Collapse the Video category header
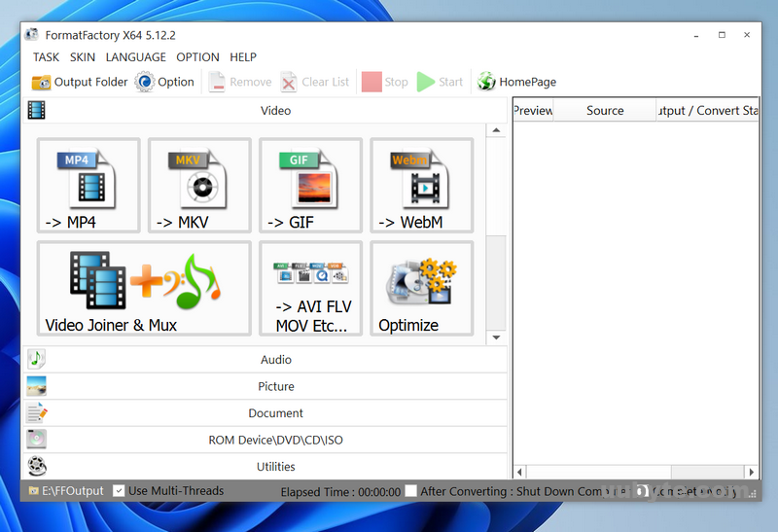Screen dimensions: 778x532 click(265, 110)
